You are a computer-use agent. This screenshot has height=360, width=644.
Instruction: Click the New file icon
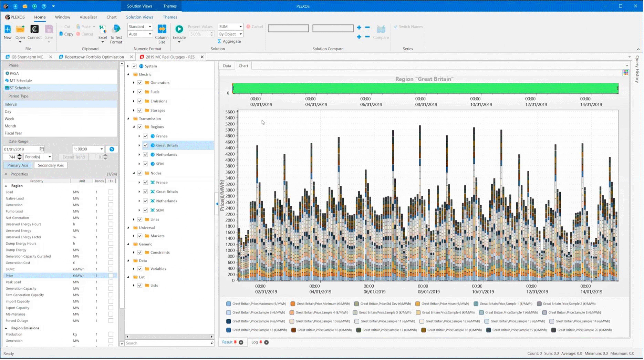[x=8, y=29]
